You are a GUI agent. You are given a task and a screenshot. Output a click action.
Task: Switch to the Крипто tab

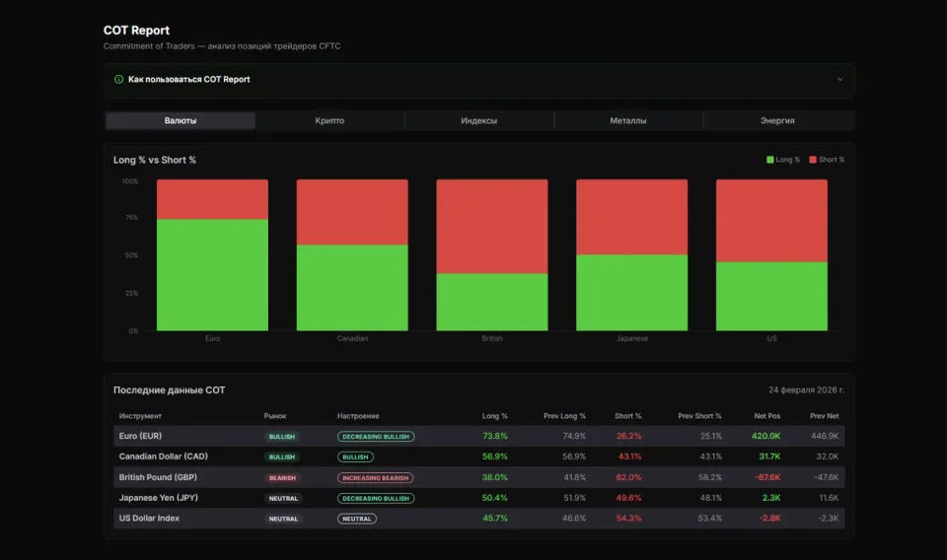click(x=329, y=120)
